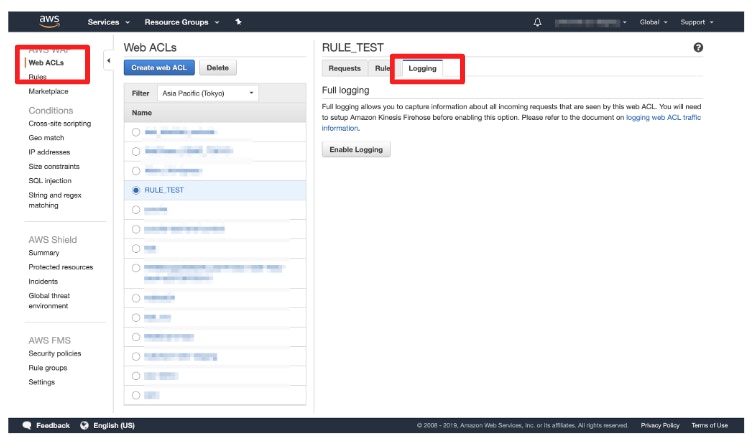
Task: Open Cross-site scripting conditions
Action: [x=59, y=123]
